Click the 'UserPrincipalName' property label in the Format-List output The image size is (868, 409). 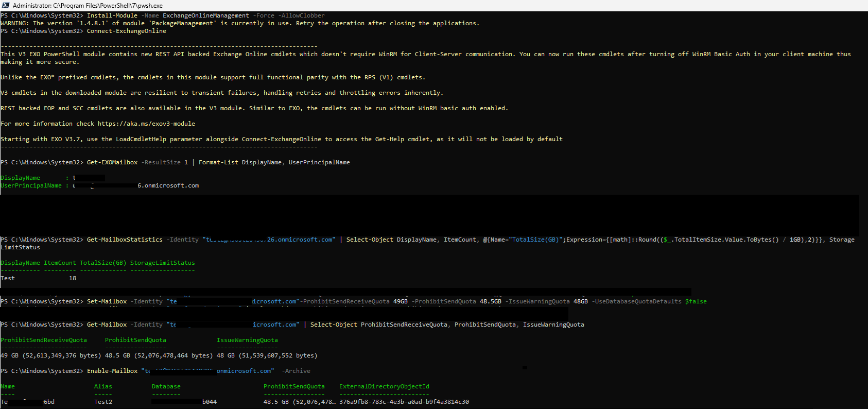coord(31,185)
